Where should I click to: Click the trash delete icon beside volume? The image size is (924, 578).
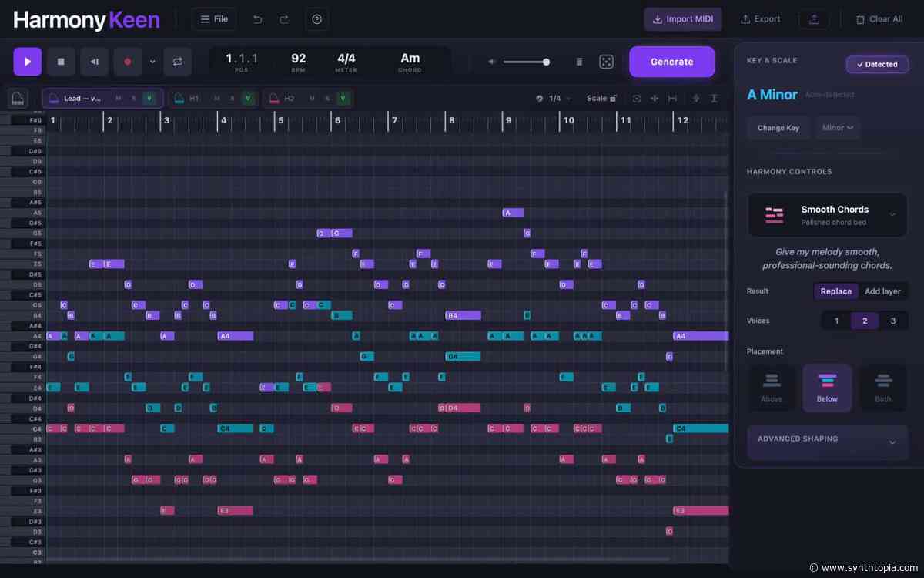579,62
